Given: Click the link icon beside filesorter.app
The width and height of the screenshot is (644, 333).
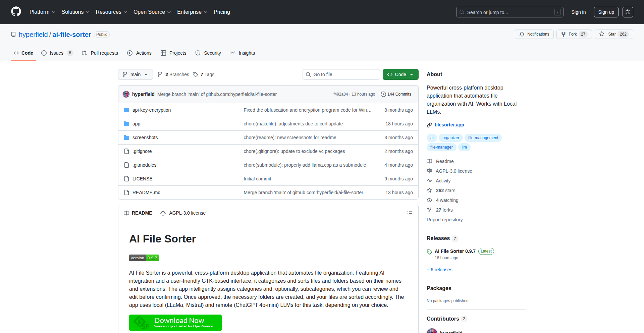Looking at the screenshot, I should point(429,125).
